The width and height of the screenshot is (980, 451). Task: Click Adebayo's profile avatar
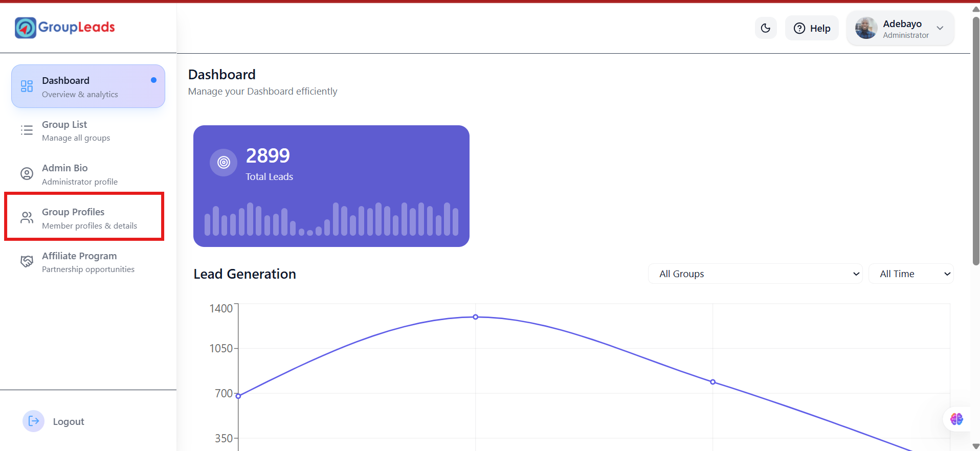(866, 28)
